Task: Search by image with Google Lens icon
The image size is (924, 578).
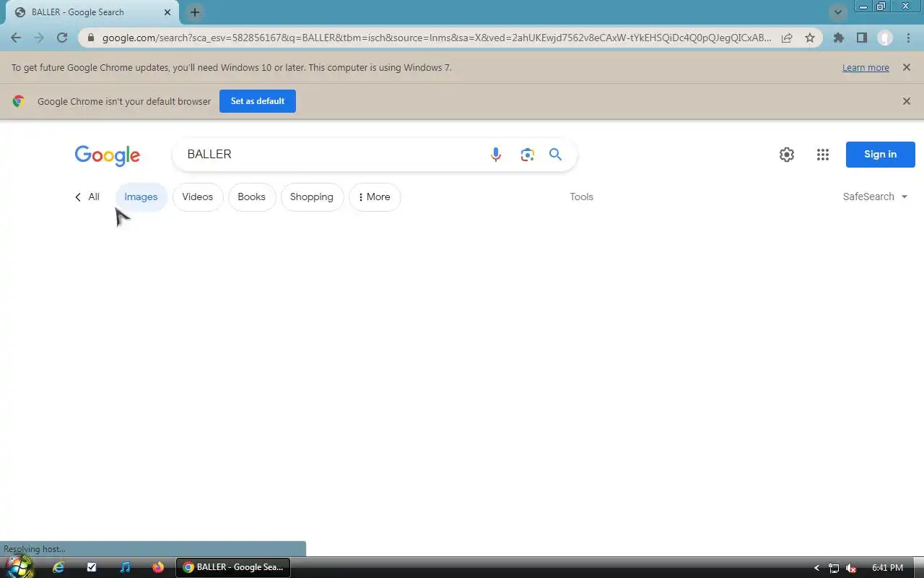Action: coord(528,154)
